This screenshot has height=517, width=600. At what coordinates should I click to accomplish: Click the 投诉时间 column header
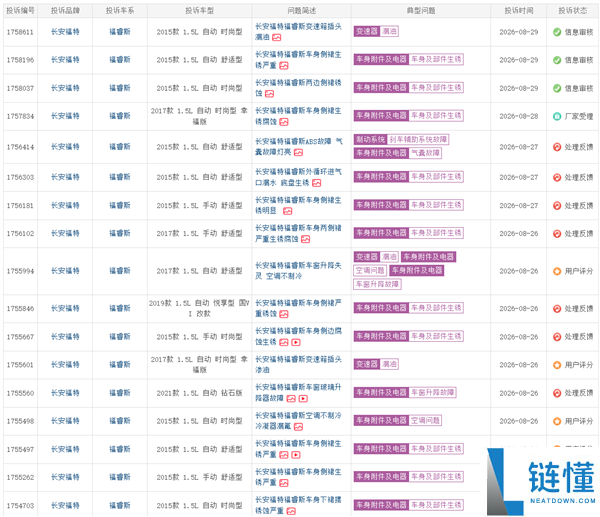click(518, 11)
